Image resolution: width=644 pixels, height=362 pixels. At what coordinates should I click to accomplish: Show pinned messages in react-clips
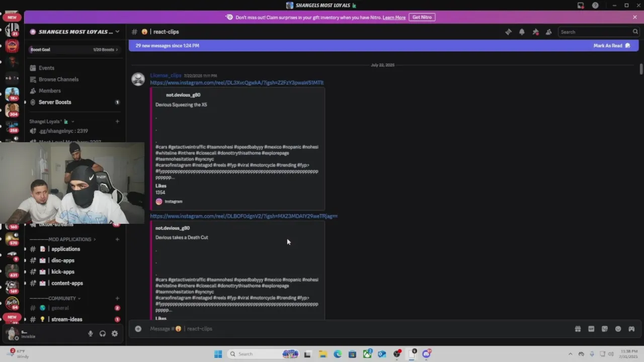click(x=535, y=32)
